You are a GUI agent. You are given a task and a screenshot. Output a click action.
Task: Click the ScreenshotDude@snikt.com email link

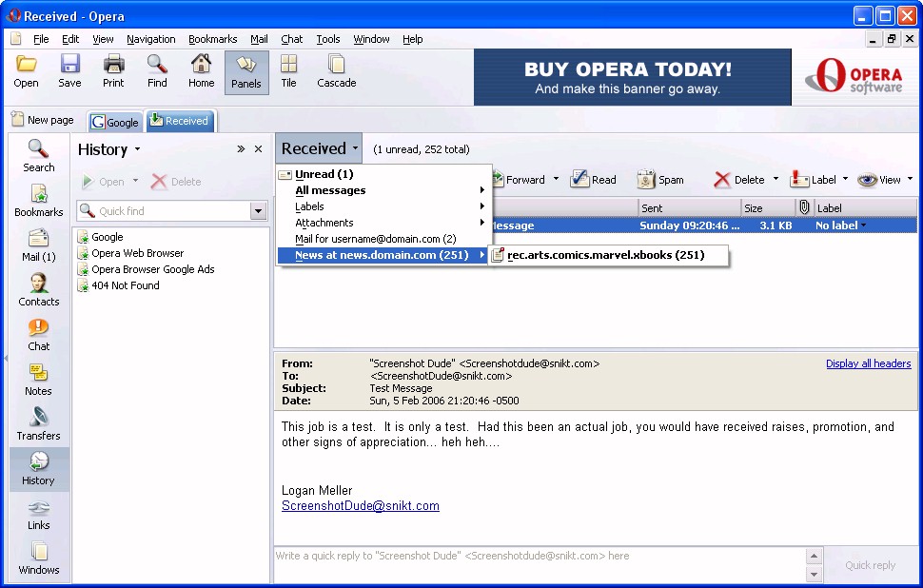click(x=361, y=505)
